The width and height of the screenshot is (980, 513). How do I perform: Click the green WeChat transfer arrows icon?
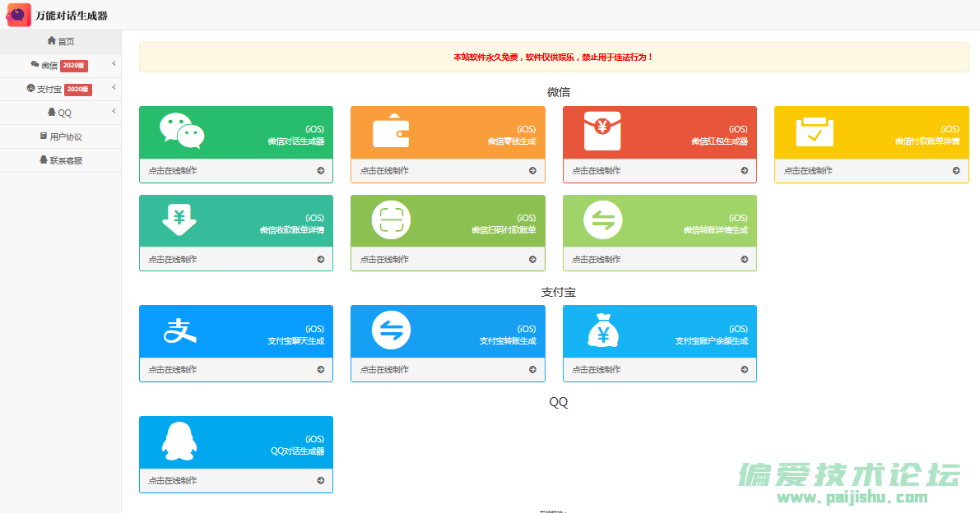point(602,220)
